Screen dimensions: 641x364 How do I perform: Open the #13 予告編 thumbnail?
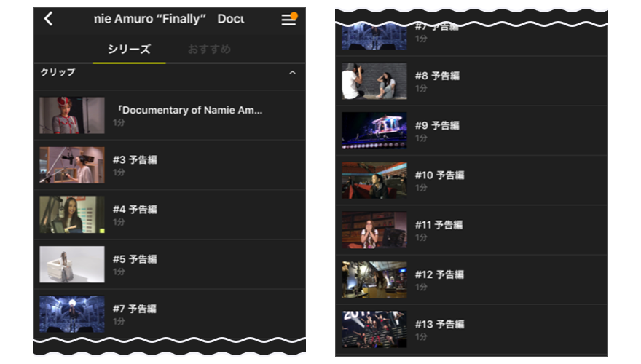click(374, 329)
